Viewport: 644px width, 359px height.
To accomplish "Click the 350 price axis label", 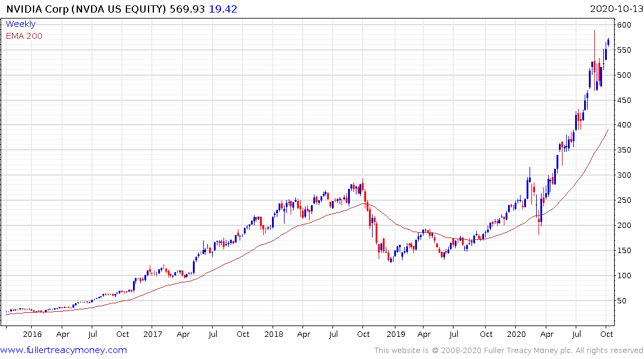I will tap(624, 150).
